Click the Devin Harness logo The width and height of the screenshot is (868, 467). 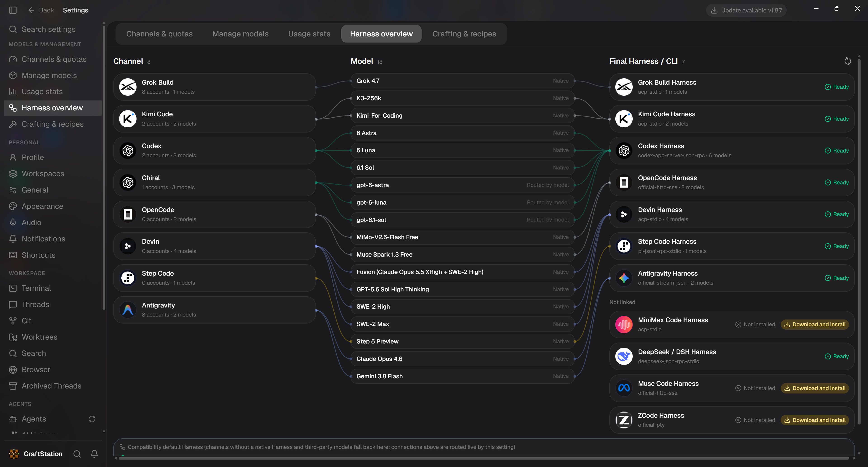pos(624,214)
